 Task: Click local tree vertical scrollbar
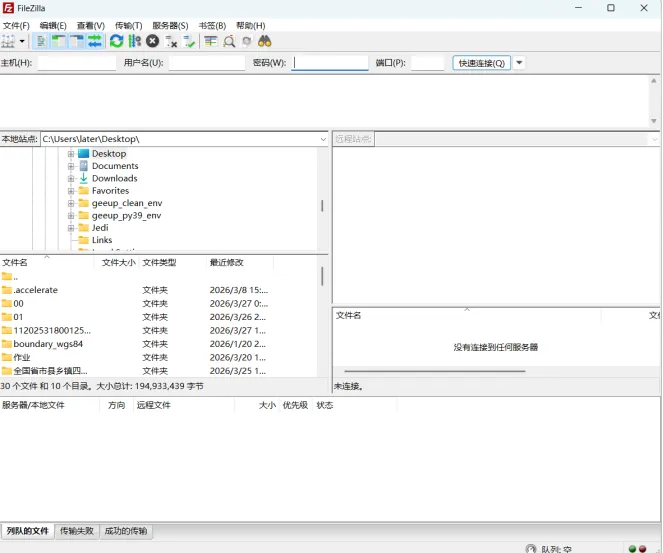click(322, 206)
